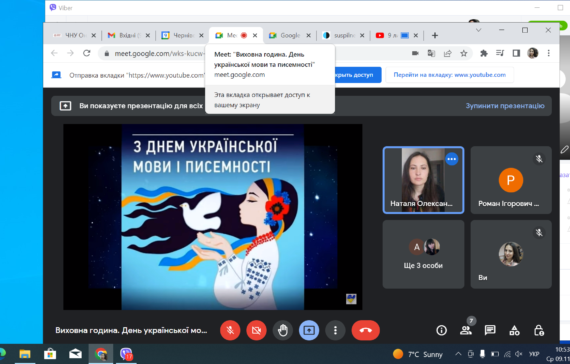Show hidden tray icons chevron

458,354
